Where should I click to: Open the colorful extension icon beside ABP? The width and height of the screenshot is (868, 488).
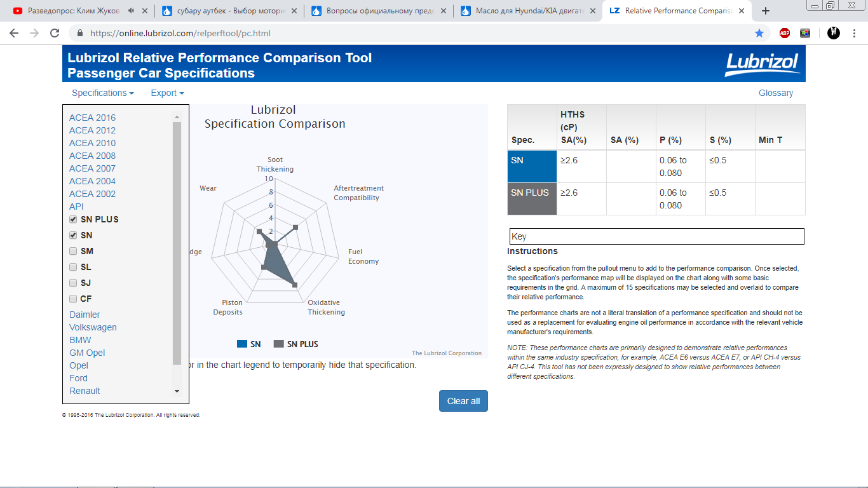click(x=805, y=33)
